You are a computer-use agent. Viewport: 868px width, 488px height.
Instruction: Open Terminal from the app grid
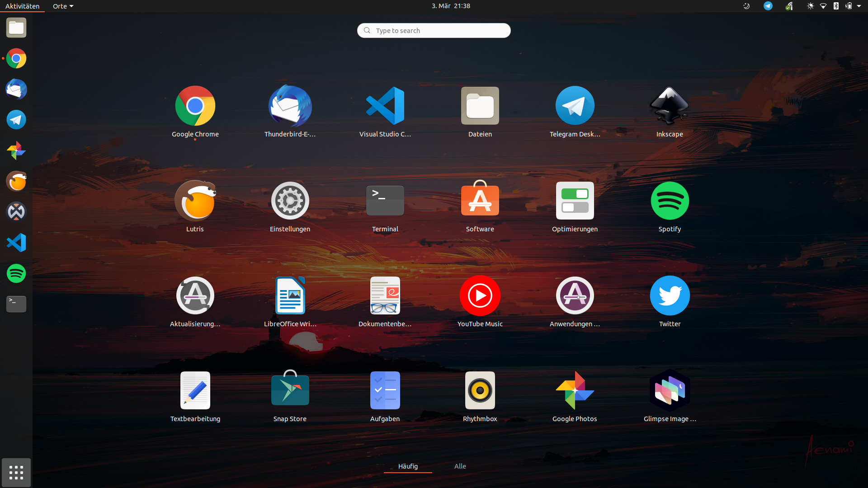385,201
